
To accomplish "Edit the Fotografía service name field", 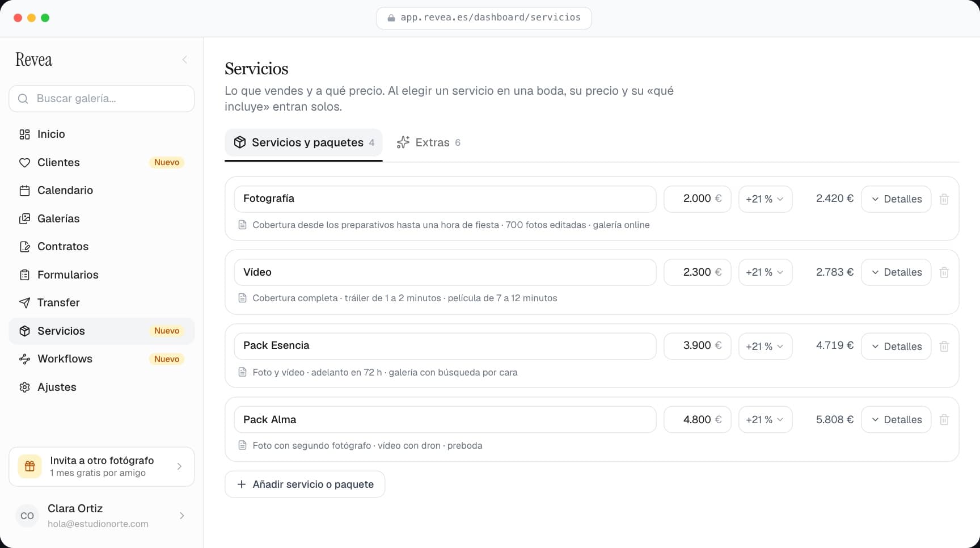I will pos(445,199).
